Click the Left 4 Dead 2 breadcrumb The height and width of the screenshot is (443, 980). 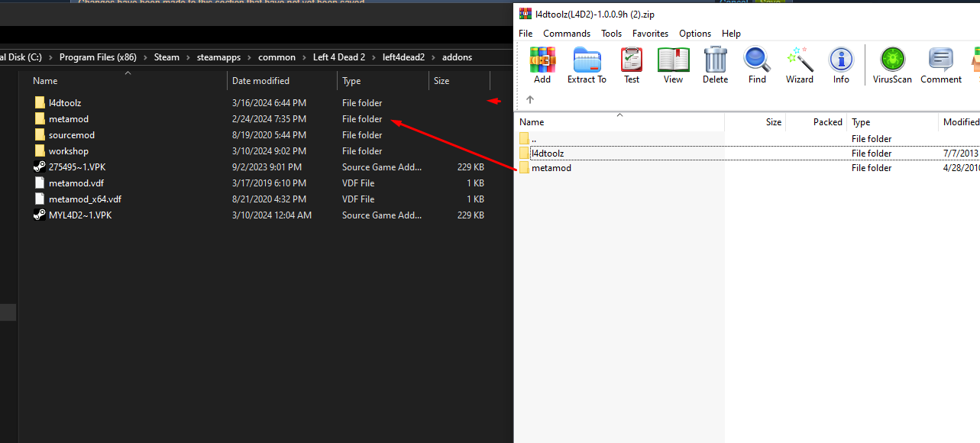click(339, 57)
